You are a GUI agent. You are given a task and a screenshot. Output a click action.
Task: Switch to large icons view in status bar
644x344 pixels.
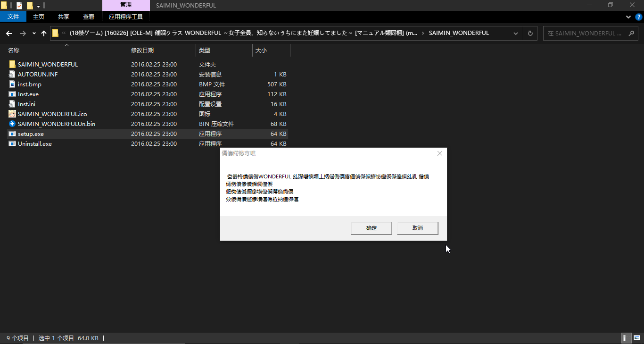pyautogui.click(x=636, y=338)
